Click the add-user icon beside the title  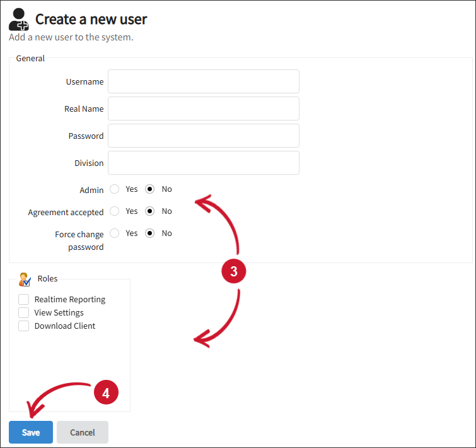[18, 20]
